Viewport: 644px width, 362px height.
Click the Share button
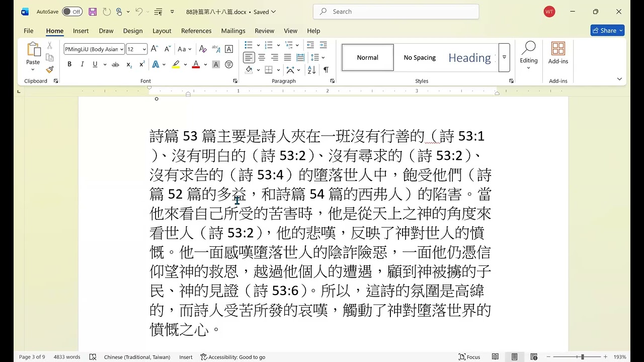click(x=607, y=31)
